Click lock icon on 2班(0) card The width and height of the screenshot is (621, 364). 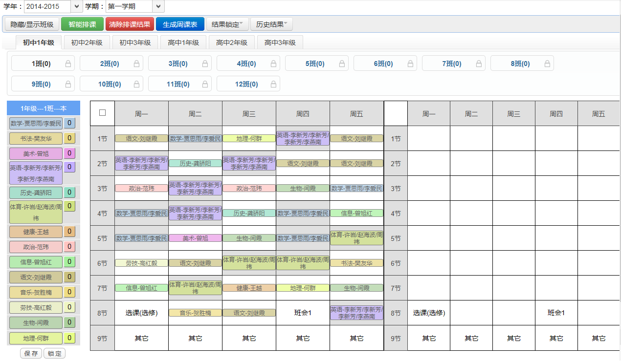point(136,64)
